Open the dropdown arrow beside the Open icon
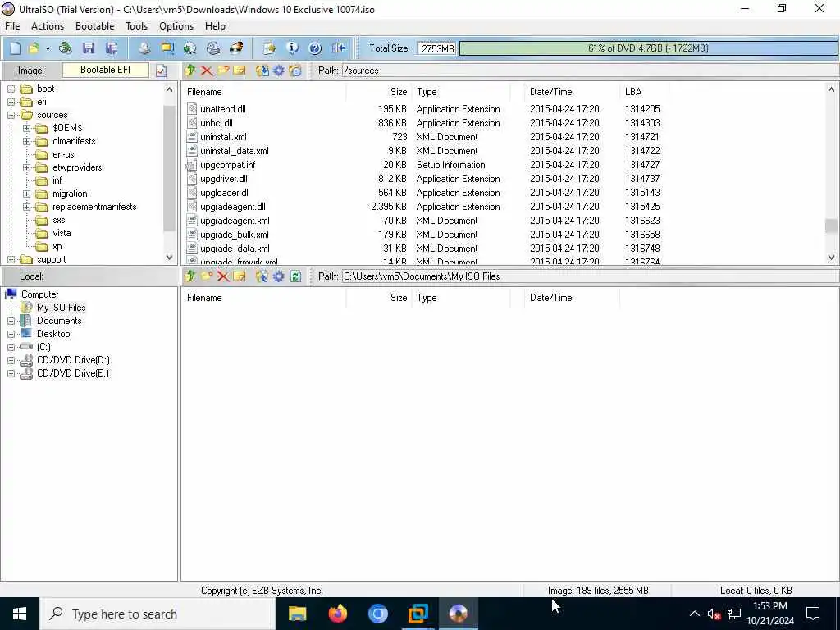This screenshot has width=840, height=630. click(x=48, y=48)
